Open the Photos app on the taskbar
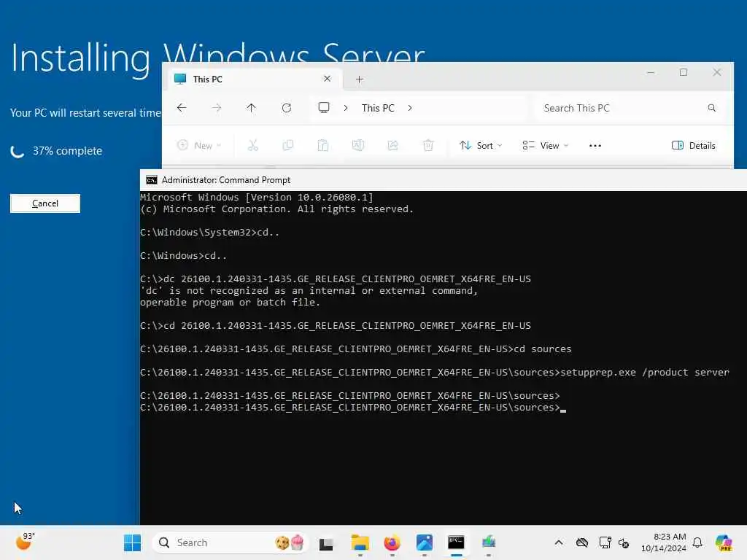Image resolution: width=747 pixels, height=560 pixels. pyautogui.click(x=424, y=542)
